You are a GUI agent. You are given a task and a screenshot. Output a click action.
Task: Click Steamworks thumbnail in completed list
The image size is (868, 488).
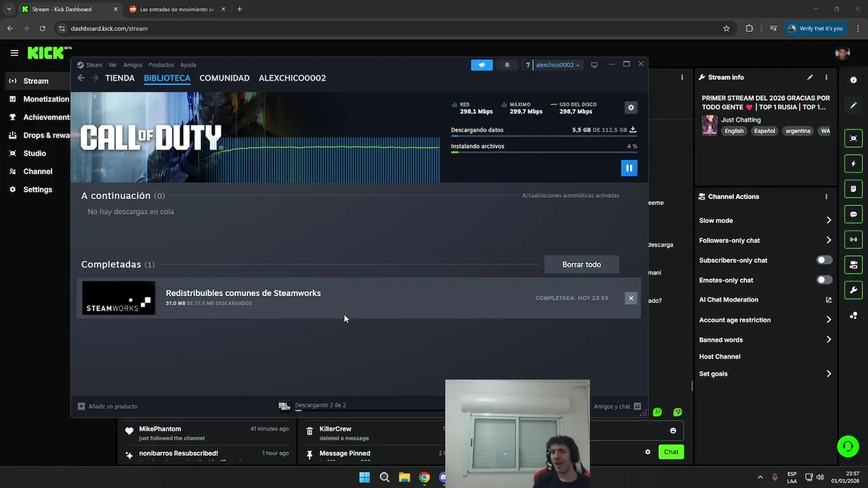(x=119, y=298)
